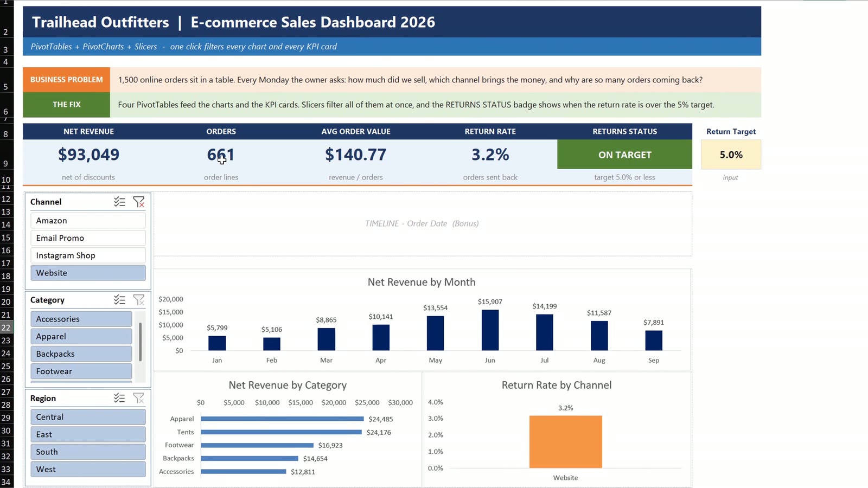Click the Category slicer scrollbar
868x488 pixels.
[140, 342]
